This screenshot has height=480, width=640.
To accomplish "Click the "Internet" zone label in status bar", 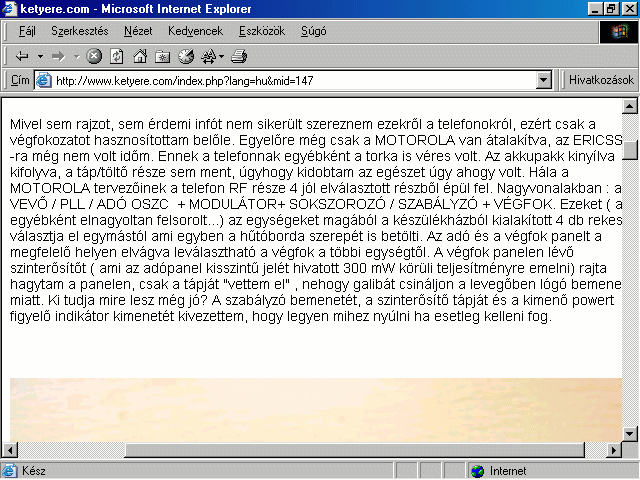I will [508, 471].
